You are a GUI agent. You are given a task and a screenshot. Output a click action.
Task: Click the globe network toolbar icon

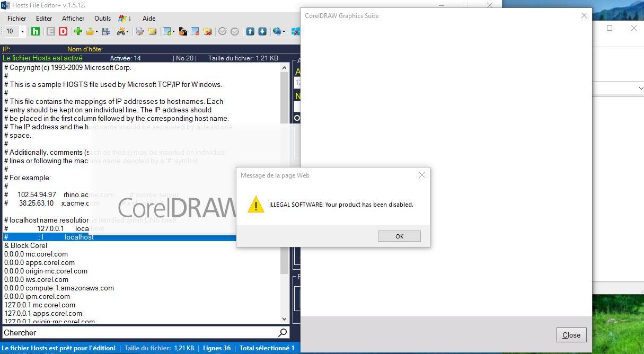[x=277, y=31]
